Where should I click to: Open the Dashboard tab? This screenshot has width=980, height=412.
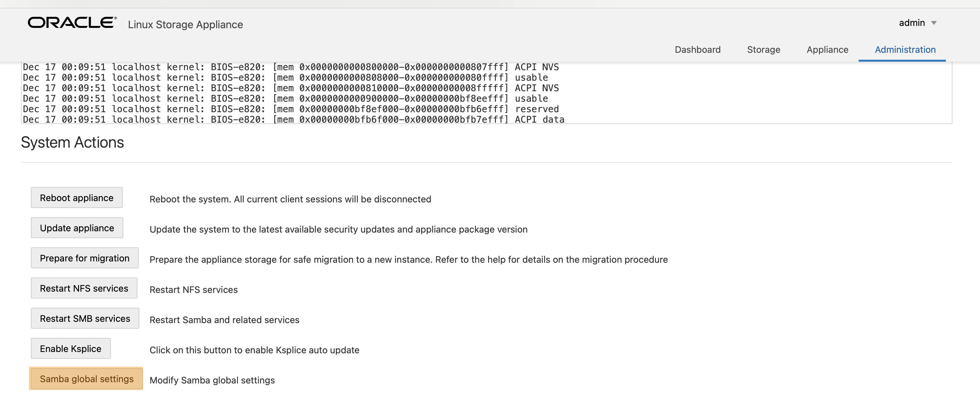697,50
